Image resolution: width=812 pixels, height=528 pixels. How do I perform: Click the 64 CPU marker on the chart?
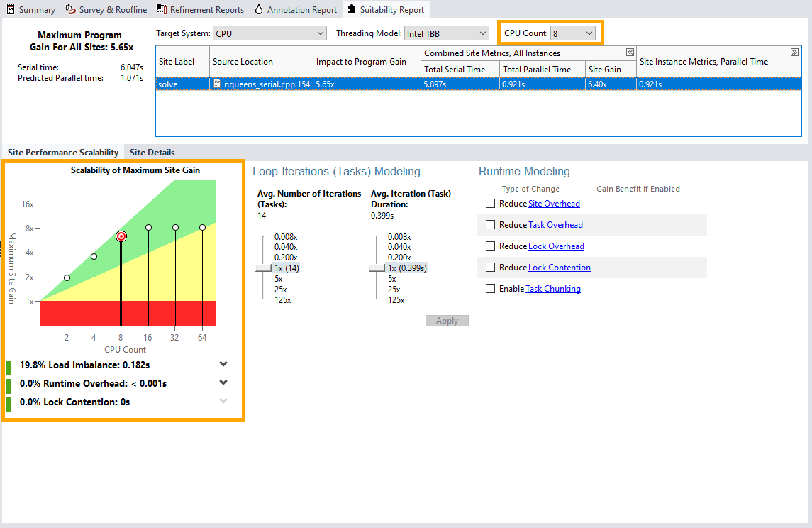(x=202, y=227)
